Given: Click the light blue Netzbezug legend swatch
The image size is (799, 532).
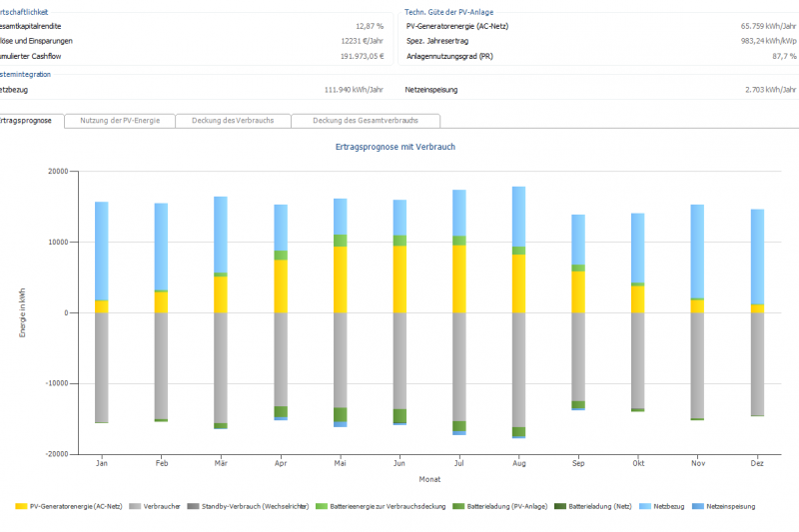Looking at the screenshot, I should click(x=646, y=506).
